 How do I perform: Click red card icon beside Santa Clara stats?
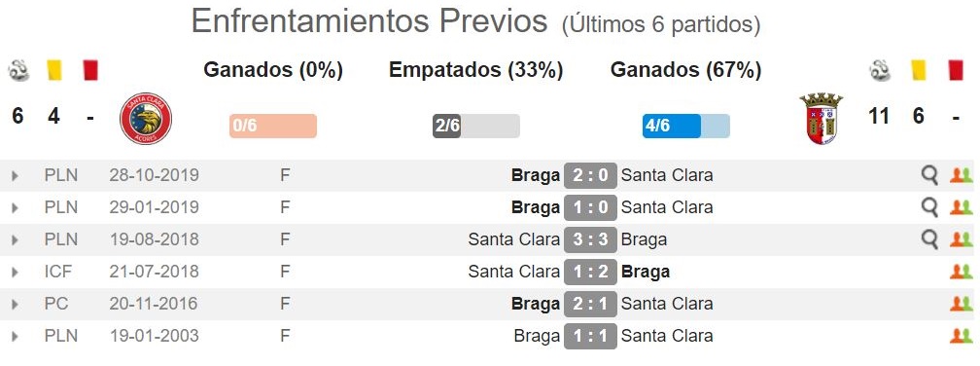[90, 70]
